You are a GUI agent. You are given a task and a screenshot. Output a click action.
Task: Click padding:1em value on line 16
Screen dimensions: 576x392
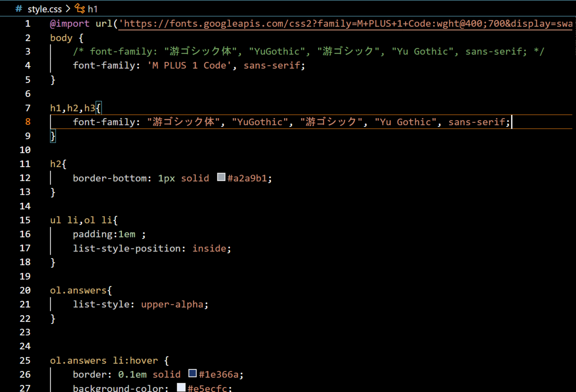(x=127, y=234)
